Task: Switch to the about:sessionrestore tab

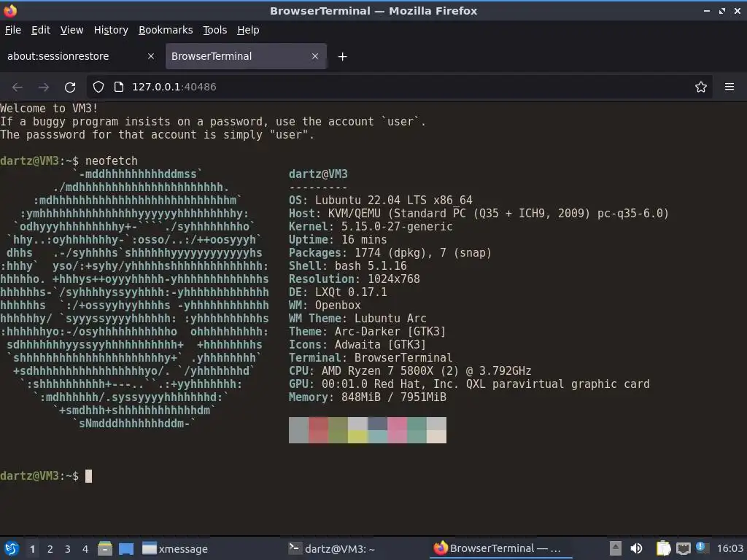Action: [81, 56]
